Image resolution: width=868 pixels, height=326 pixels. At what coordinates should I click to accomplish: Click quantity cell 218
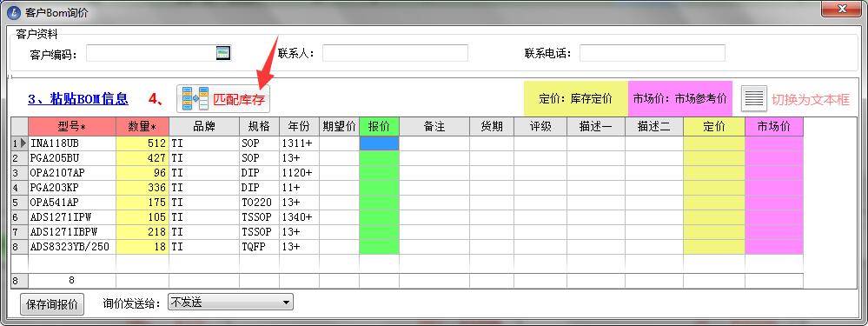[x=142, y=232]
